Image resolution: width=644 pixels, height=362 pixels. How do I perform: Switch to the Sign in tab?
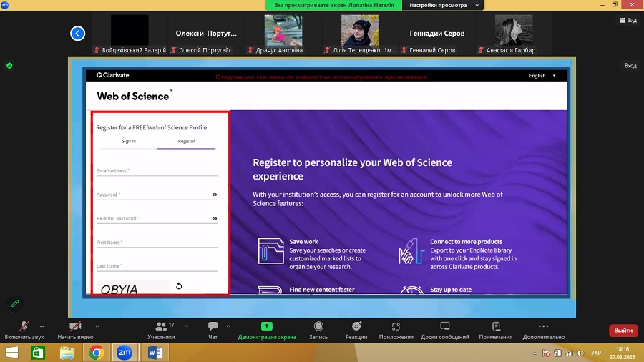[129, 142]
